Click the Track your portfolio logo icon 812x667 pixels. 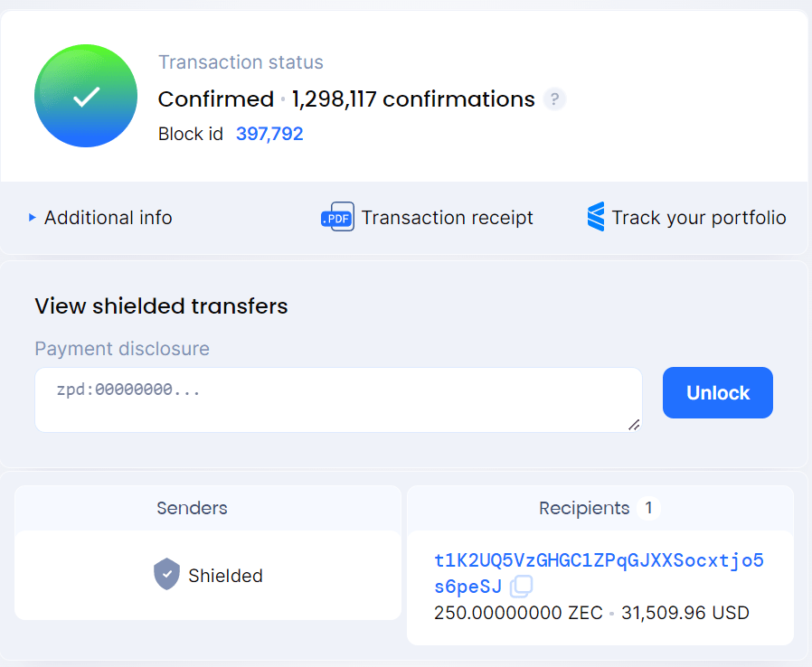pos(595,218)
